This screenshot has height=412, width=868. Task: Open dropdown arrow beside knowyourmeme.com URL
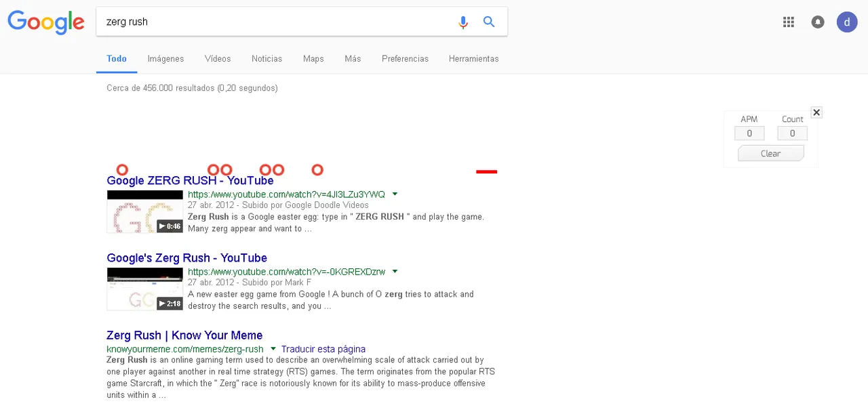pyautogui.click(x=273, y=348)
